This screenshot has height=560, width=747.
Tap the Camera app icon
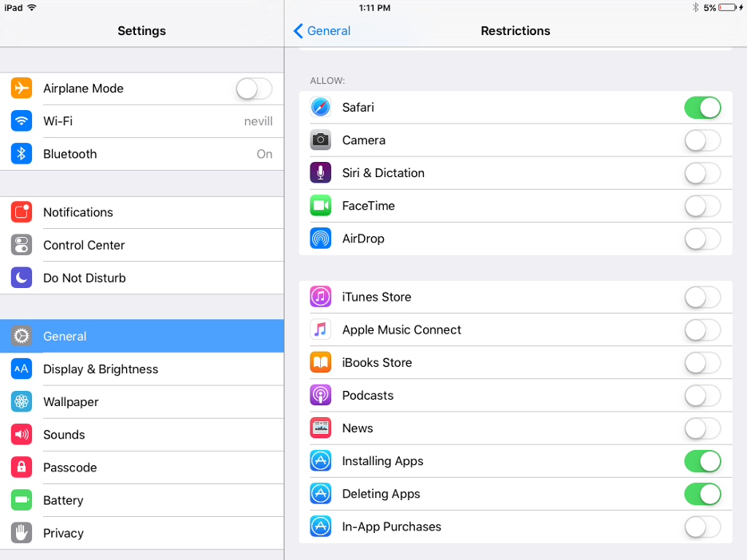coord(321,140)
